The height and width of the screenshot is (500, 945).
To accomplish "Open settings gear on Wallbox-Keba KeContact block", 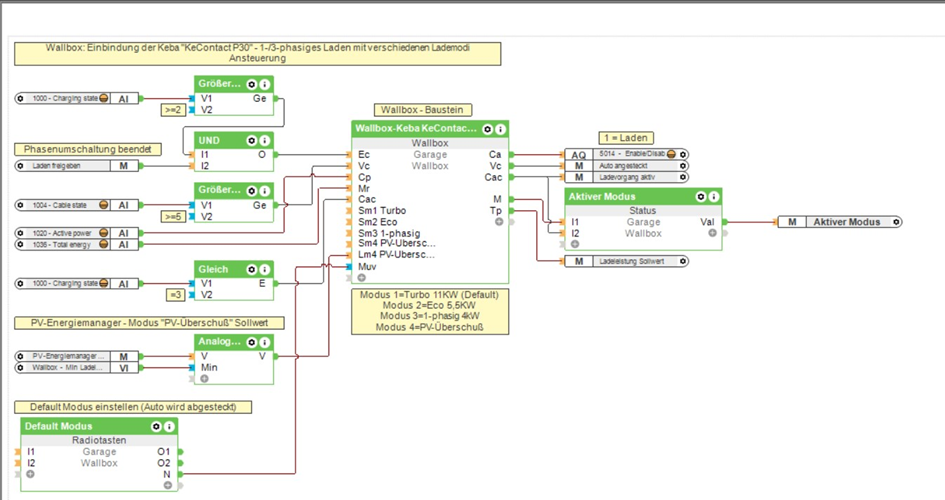I will [x=487, y=129].
